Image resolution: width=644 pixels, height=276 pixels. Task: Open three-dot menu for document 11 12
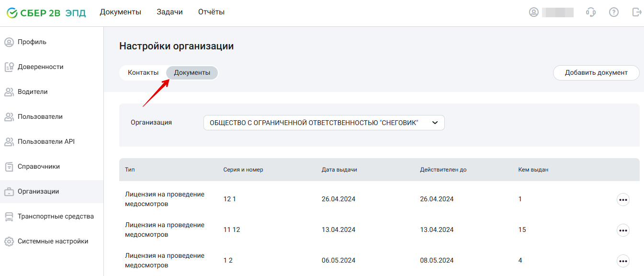[x=623, y=230]
